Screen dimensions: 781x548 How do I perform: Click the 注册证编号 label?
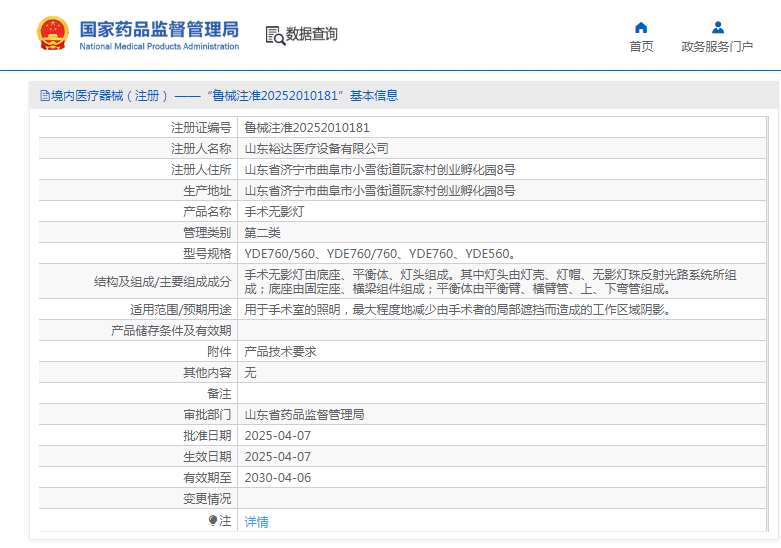(x=201, y=128)
